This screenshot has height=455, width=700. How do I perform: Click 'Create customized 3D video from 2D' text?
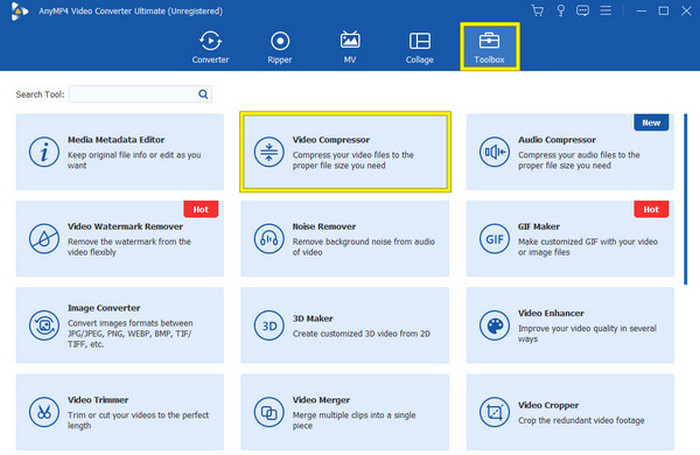tap(361, 334)
